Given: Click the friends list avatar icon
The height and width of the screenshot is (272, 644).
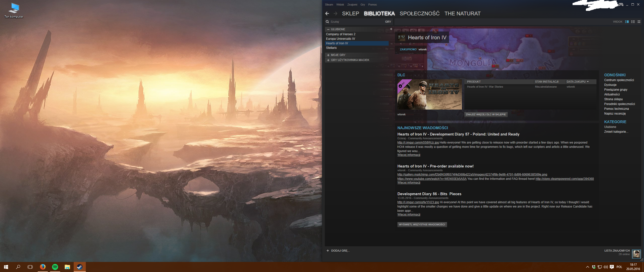Looking at the screenshot, I should [x=636, y=254].
